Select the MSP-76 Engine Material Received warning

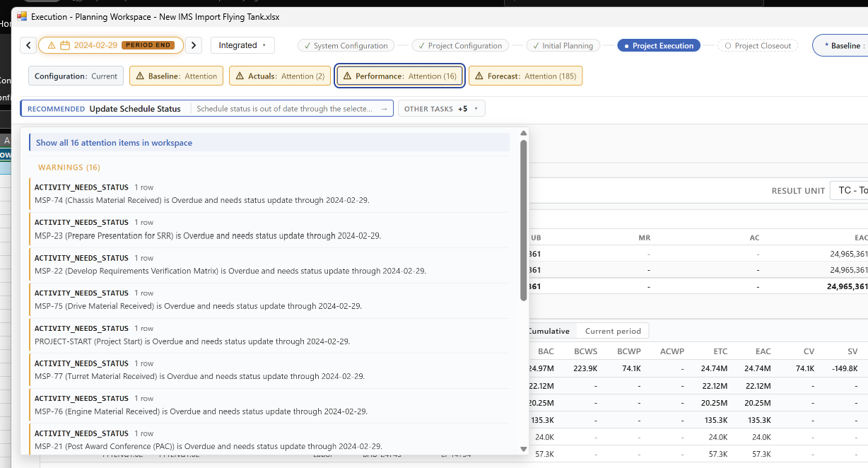click(269, 404)
